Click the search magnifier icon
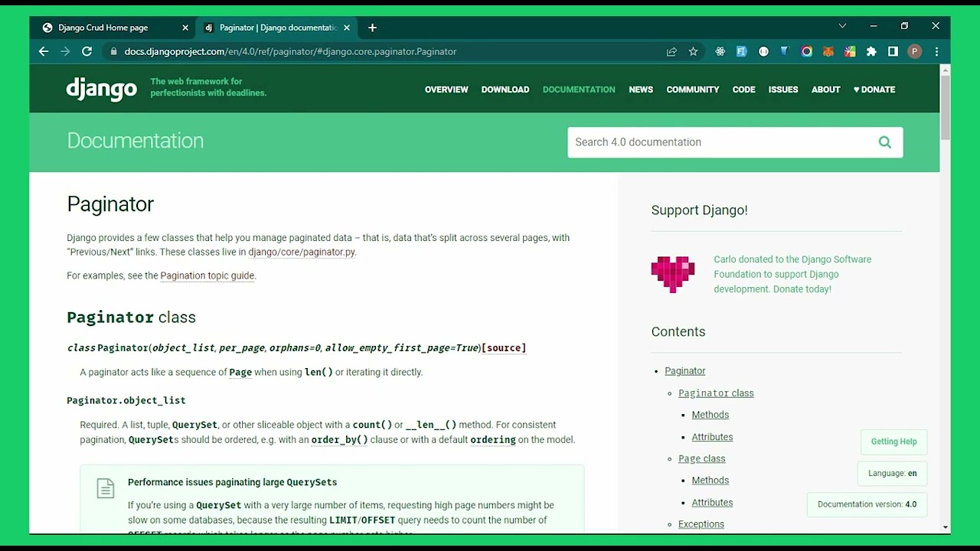This screenshot has width=980, height=551. (x=885, y=142)
